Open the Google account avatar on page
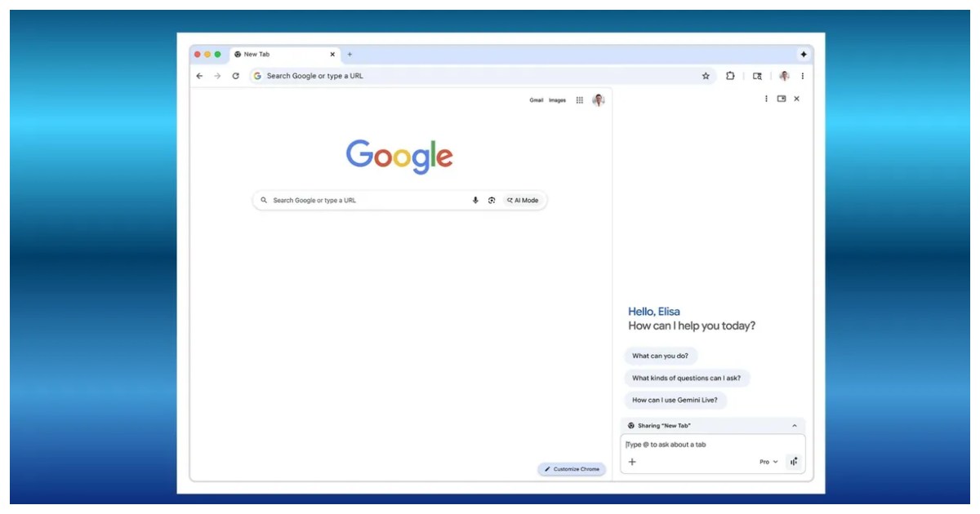 point(599,100)
